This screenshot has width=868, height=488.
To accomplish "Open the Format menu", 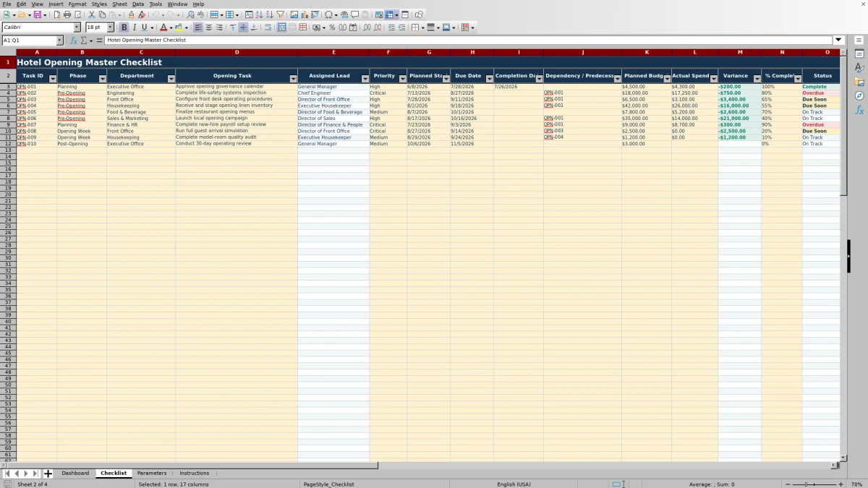I will point(77,4).
